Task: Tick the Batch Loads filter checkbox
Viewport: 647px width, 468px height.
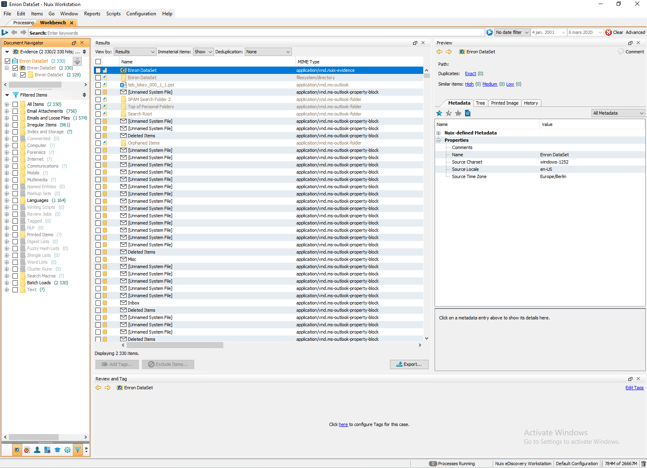Action: 15,283
